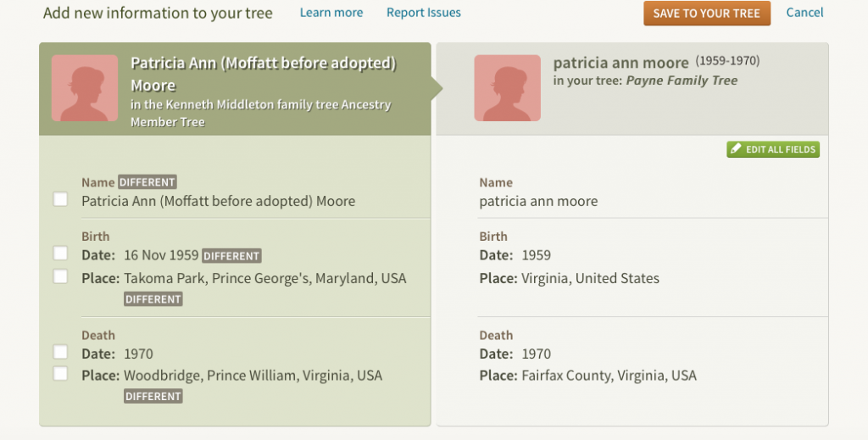Click the Payne Family Tree profile silhouette
Screen dimensions: 868x440
click(x=507, y=88)
